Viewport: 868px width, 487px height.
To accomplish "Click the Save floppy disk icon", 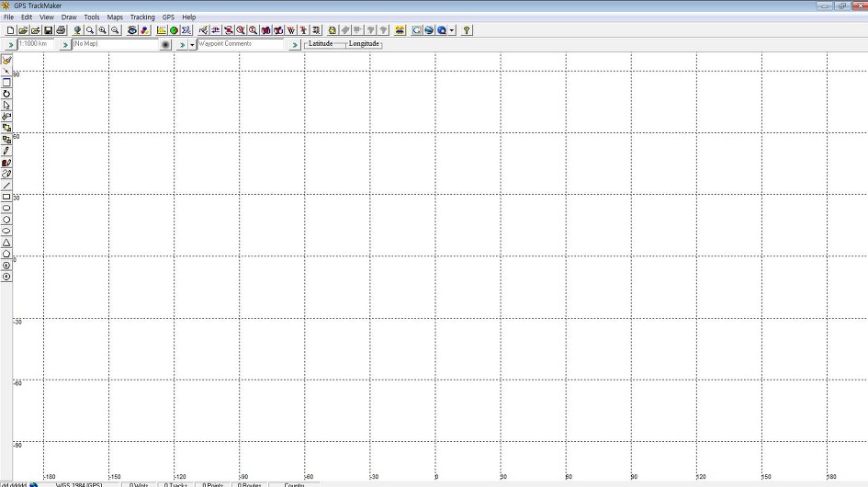I will 48,30.
